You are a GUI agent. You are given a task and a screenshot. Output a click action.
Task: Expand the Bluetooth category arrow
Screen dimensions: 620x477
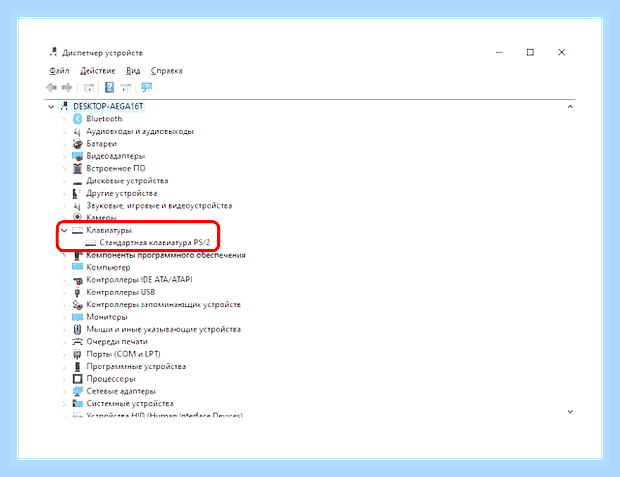point(64,119)
